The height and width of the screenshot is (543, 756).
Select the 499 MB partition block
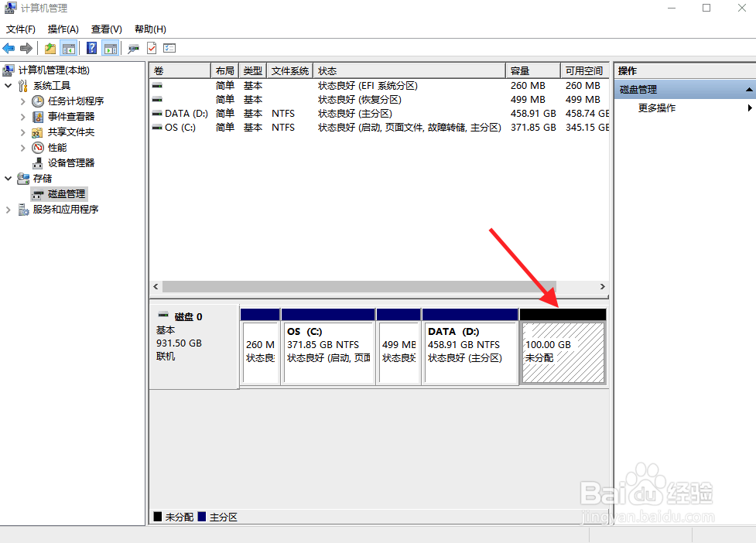click(399, 347)
